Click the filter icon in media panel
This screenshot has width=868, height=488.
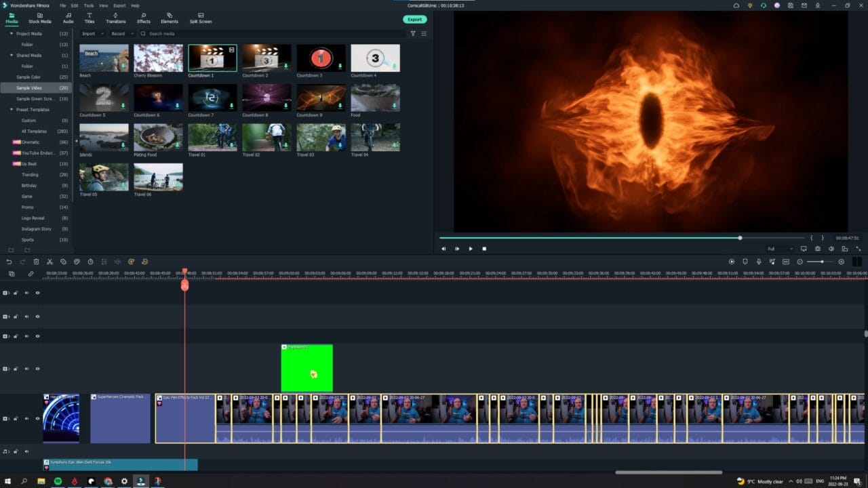point(413,33)
